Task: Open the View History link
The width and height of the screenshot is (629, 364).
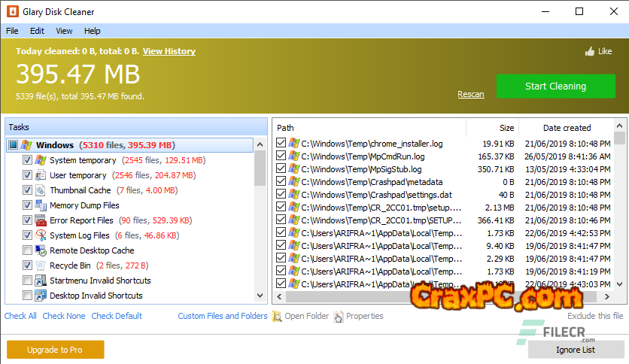Action: [169, 51]
